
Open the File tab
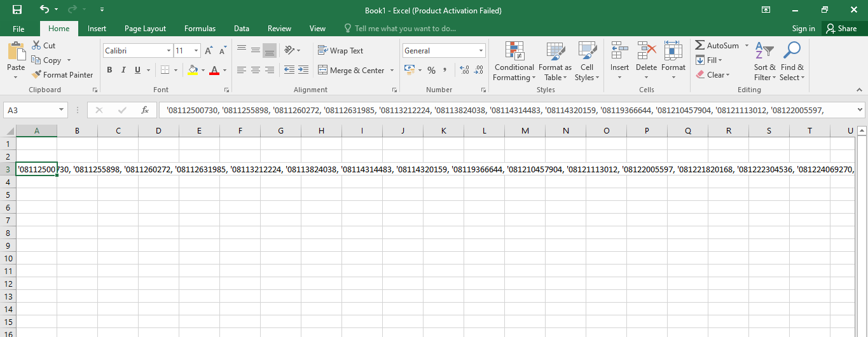click(18, 29)
